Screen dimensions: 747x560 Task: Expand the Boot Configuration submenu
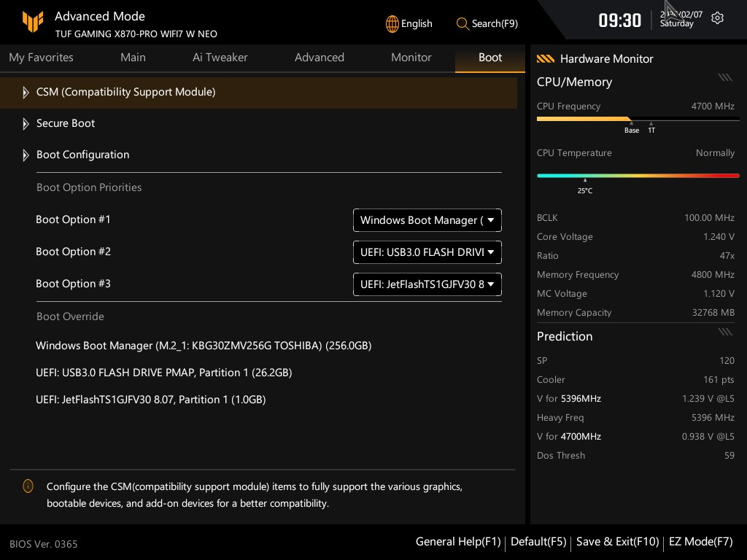coord(82,155)
